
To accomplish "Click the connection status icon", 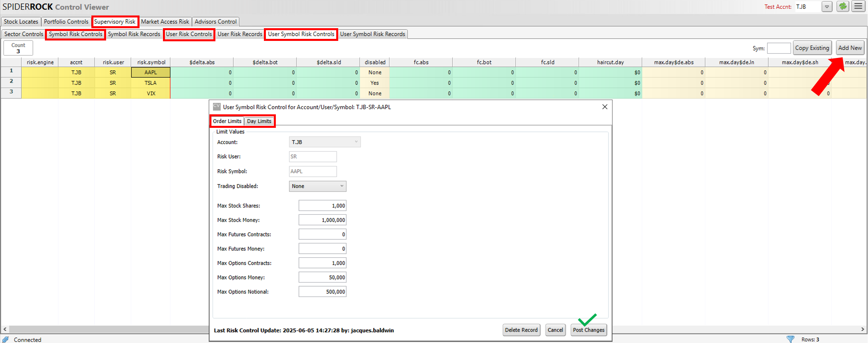I will pos(6,339).
